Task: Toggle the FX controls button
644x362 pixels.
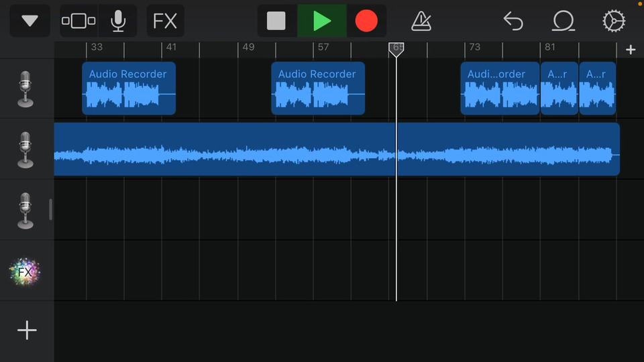Action: pyautogui.click(x=165, y=21)
